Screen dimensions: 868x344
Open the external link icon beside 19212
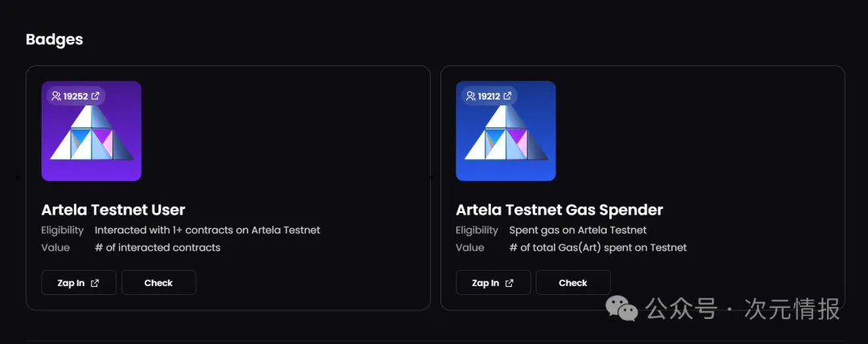point(508,96)
